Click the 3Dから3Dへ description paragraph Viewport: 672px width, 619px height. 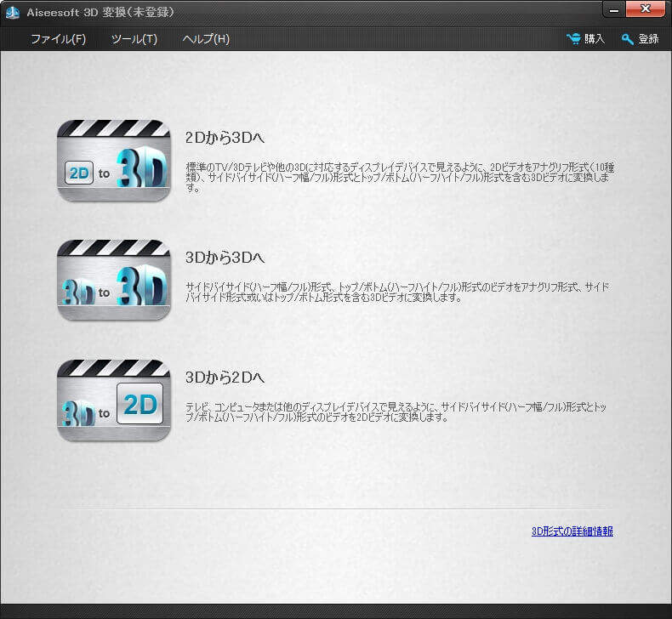(397, 292)
